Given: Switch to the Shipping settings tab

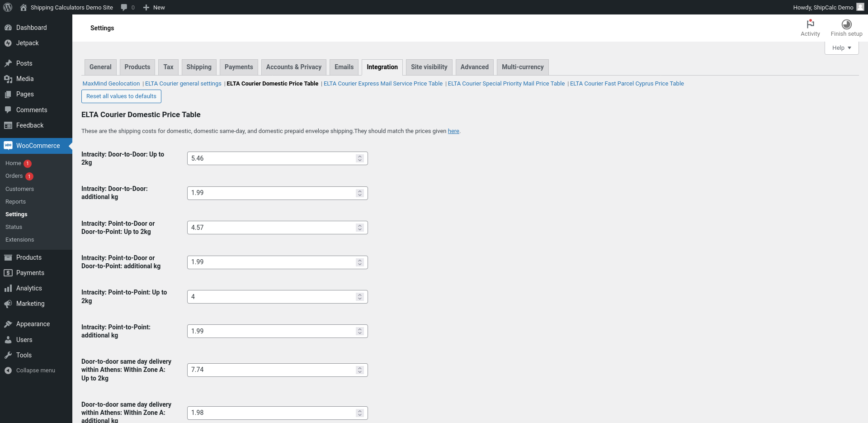Looking at the screenshot, I should coord(199,67).
